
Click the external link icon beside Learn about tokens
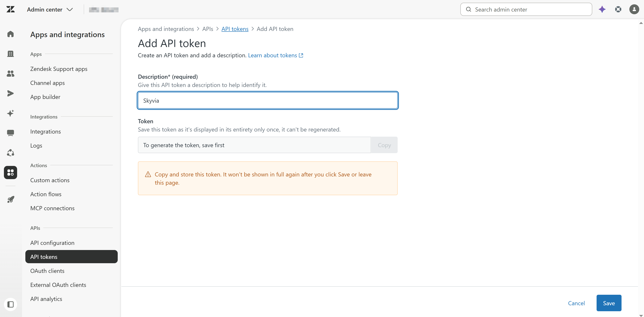pyautogui.click(x=301, y=55)
